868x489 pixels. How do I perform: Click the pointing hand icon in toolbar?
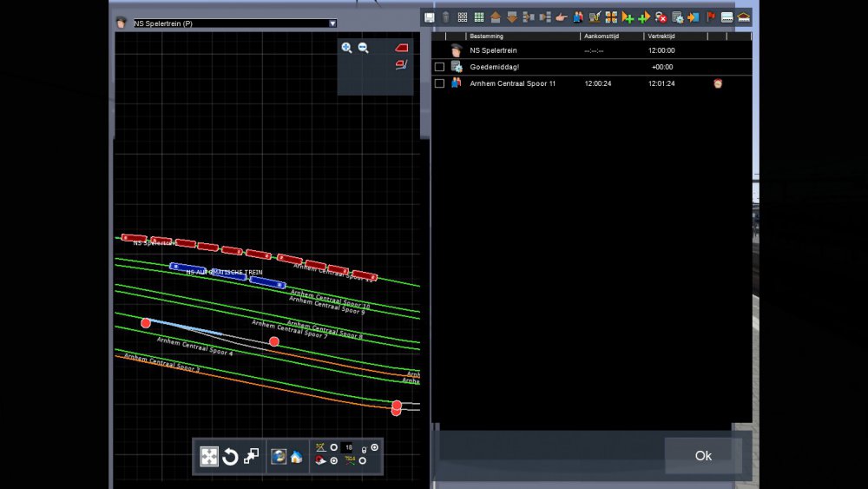coord(562,17)
